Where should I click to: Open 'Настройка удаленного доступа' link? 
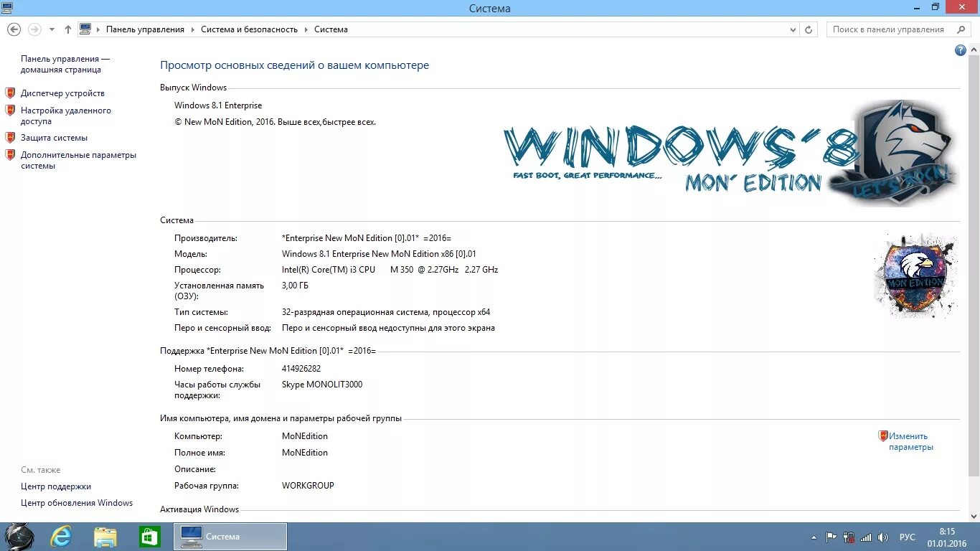[x=66, y=116]
